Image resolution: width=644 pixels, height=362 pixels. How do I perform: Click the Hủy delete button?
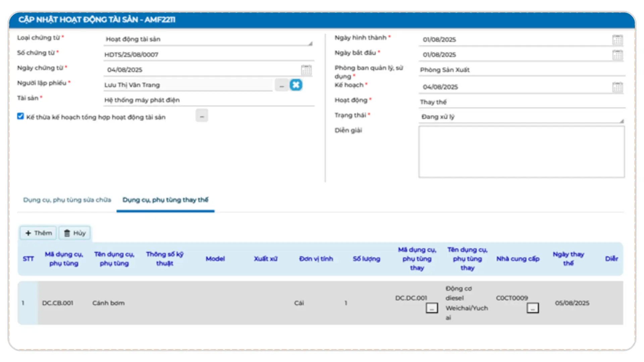pyautogui.click(x=75, y=233)
